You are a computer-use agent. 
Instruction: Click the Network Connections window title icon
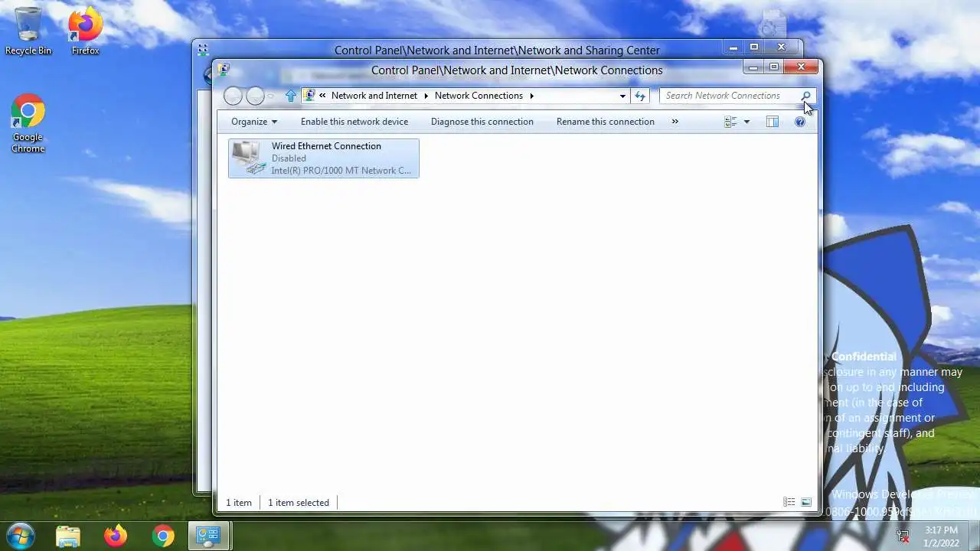224,70
